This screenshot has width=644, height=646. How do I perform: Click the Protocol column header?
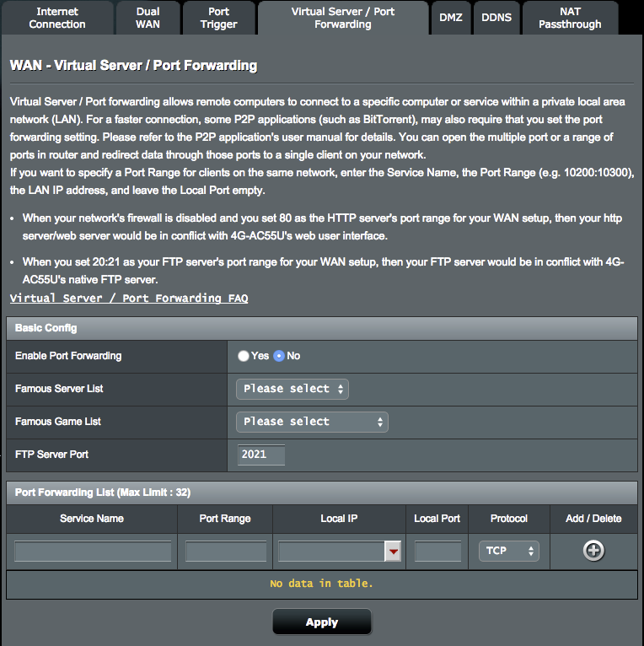point(509,519)
